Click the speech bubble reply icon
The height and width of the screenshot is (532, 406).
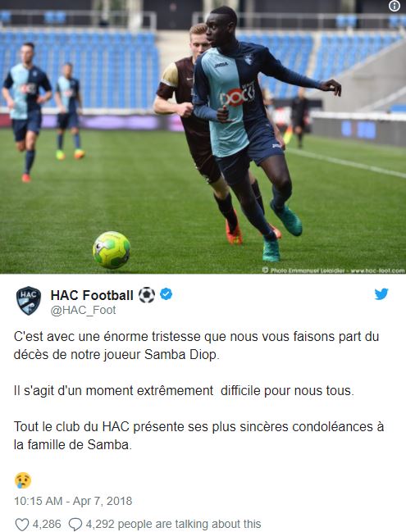pos(75,524)
